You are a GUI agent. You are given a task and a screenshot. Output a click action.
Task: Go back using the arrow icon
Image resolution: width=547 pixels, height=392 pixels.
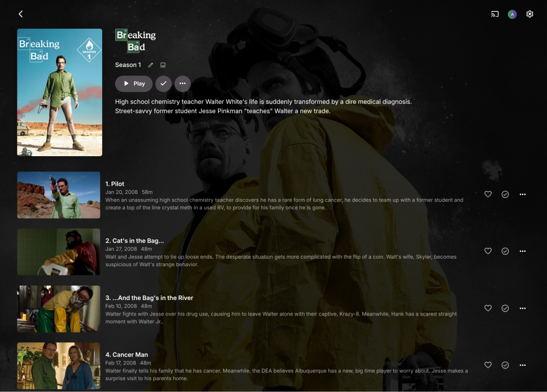pos(21,14)
